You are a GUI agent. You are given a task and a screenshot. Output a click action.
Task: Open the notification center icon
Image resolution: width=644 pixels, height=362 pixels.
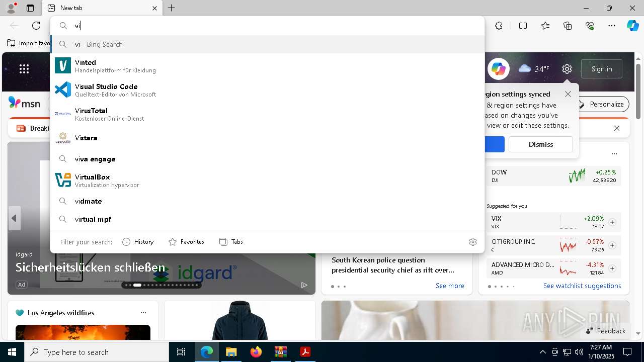tap(627, 352)
